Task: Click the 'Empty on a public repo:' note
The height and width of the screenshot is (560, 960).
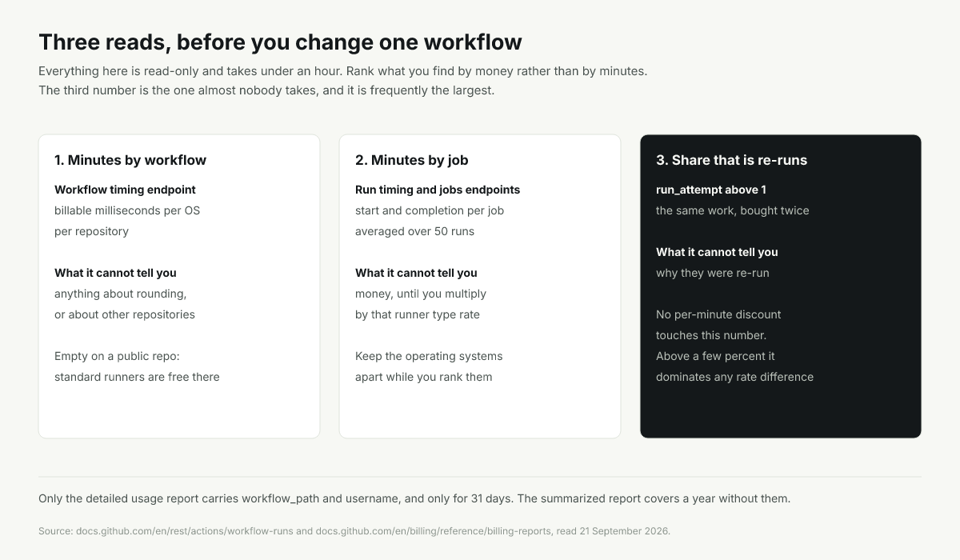Action: (x=122, y=356)
